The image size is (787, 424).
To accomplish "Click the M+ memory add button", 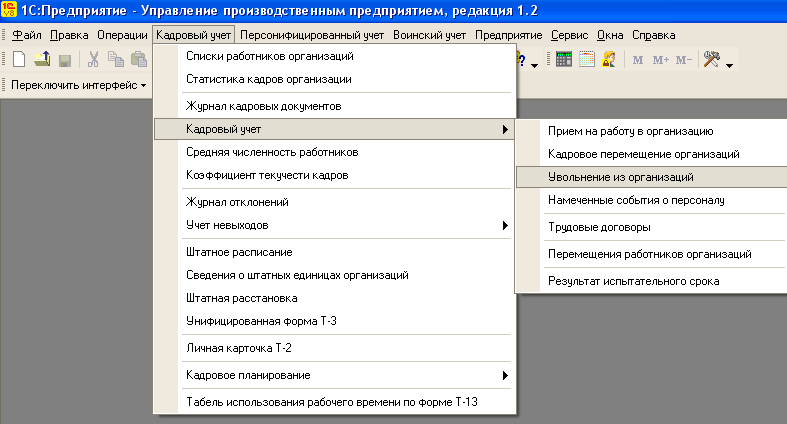I will point(661,60).
